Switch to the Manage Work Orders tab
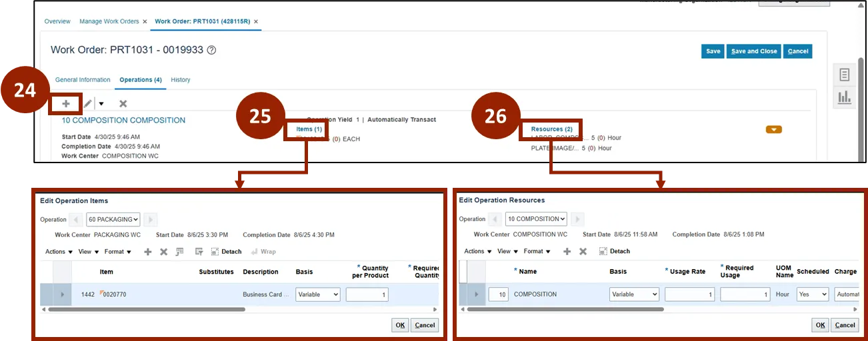 pos(109,22)
